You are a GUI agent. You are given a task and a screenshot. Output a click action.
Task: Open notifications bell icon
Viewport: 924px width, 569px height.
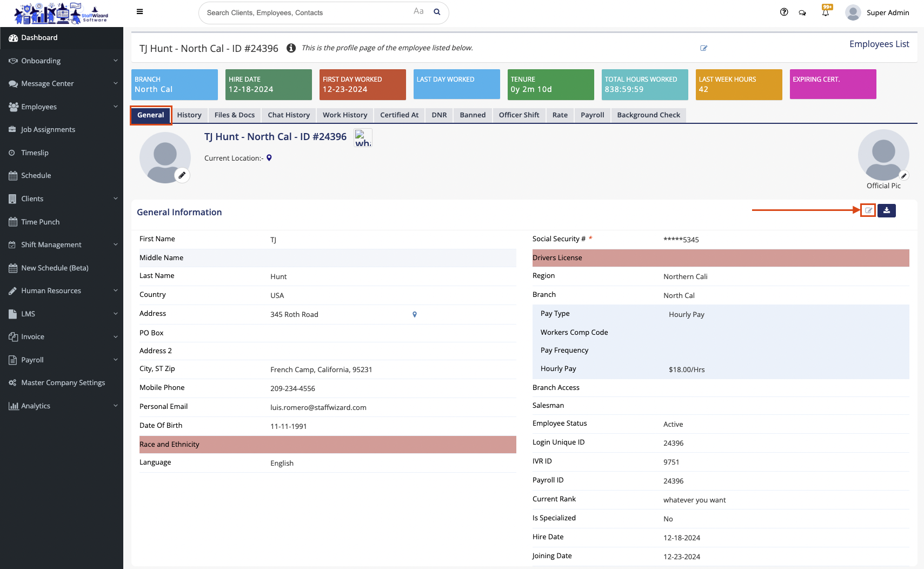coord(826,12)
